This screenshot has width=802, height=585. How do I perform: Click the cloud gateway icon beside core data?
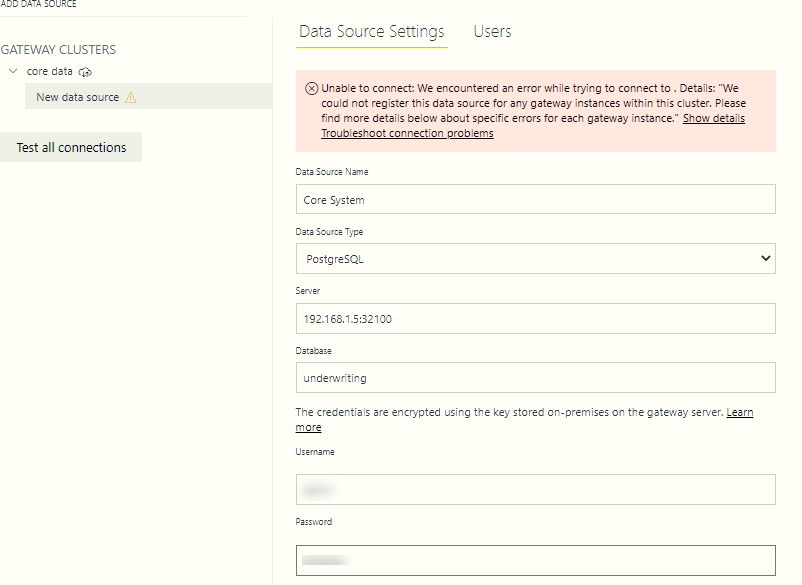[x=85, y=72]
